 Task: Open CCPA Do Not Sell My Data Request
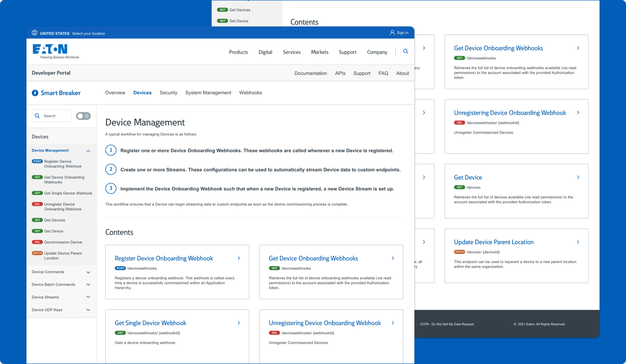447,324
